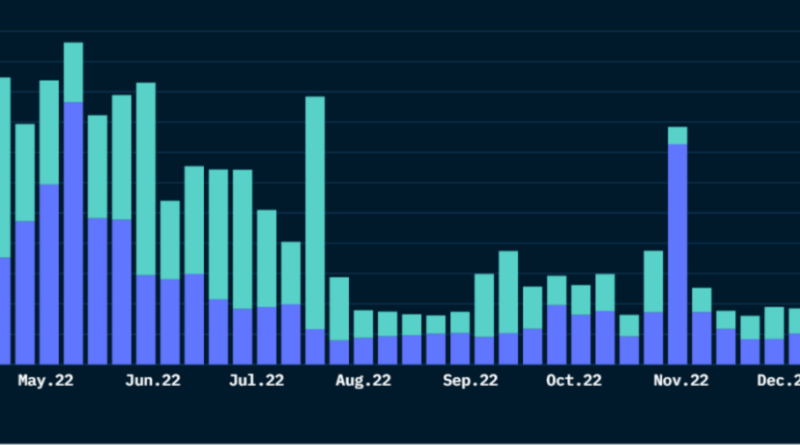Select the Aug.22 axis label
Screen dimensions: 800x445
point(363,380)
